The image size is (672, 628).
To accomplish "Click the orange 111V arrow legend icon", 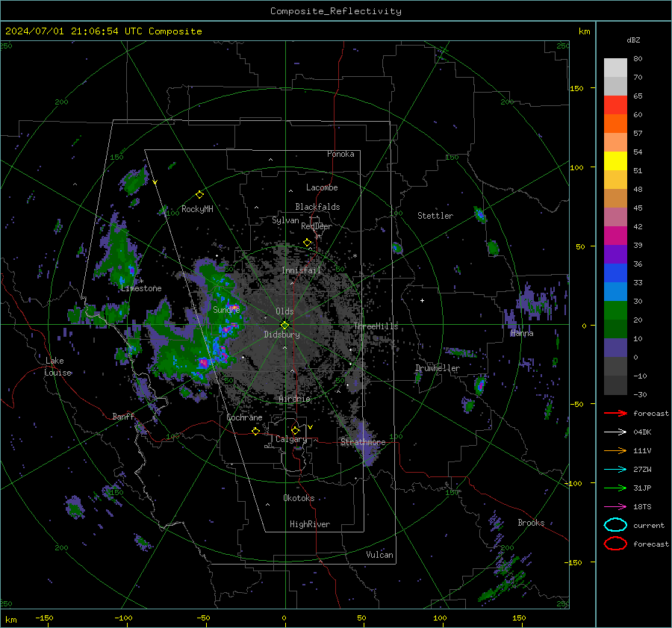I will pyautogui.click(x=615, y=450).
